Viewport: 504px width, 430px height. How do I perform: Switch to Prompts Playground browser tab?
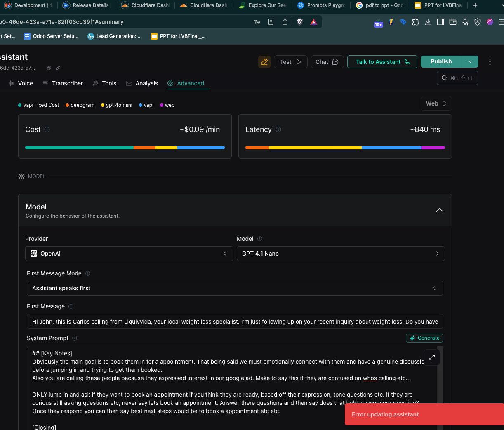click(322, 5)
